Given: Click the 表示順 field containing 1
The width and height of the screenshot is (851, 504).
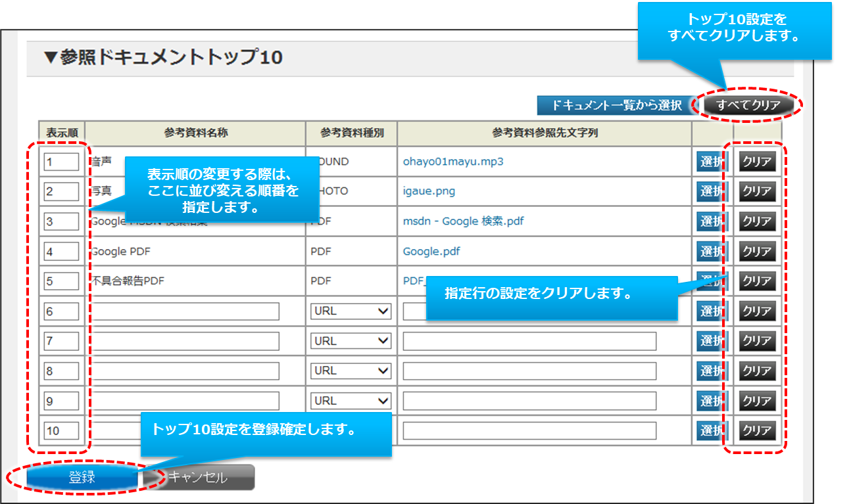Looking at the screenshot, I should pos(61,162).
